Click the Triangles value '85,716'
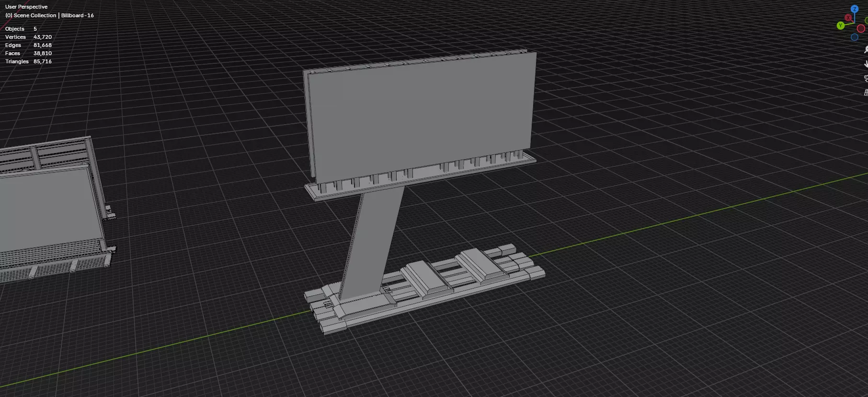Viewport: 868px width, 397px height. 43,61
